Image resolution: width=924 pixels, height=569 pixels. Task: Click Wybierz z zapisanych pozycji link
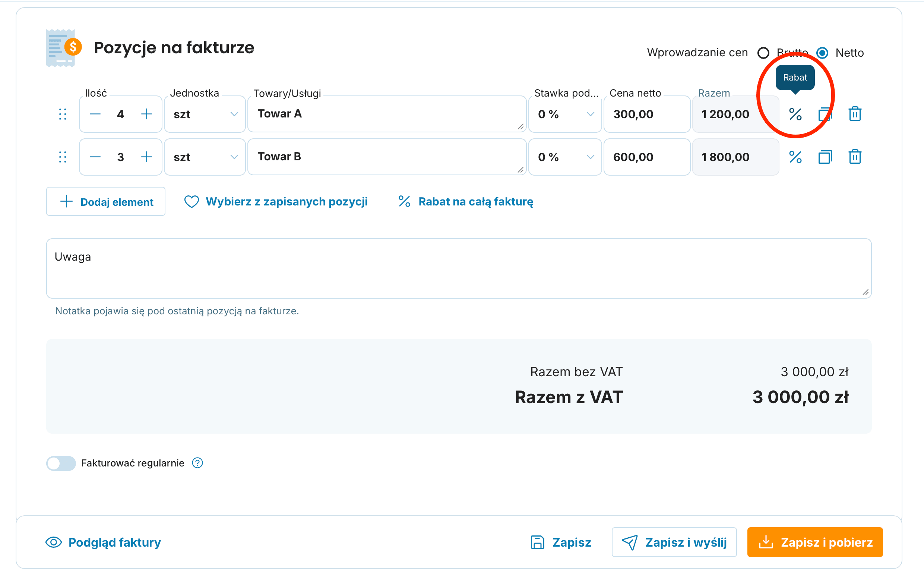coord(276,202)
